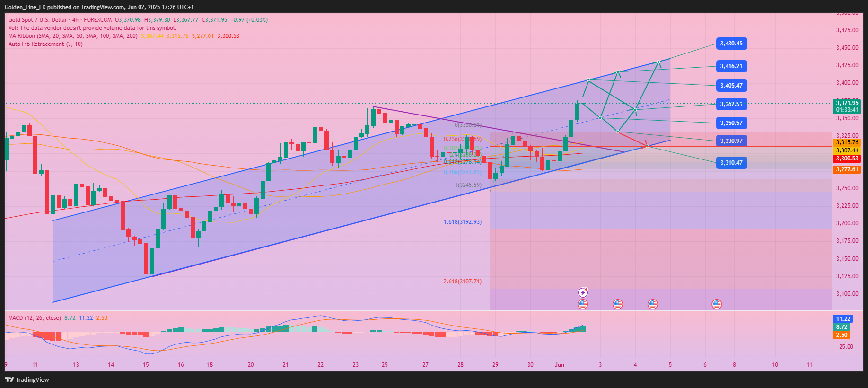The height and width of the screenshot is (388, 868).
Task: Click the 1(3245.59) Fibonacci level label
Action: tap(468, 185)
